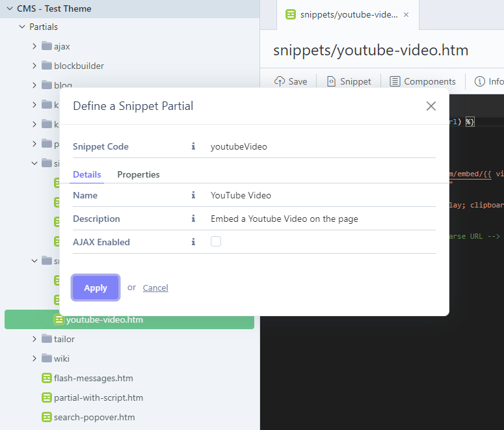Click the Snippet Code input field
Image resolution: width=504 pixels, height=430 pixels.
(322, 146)
